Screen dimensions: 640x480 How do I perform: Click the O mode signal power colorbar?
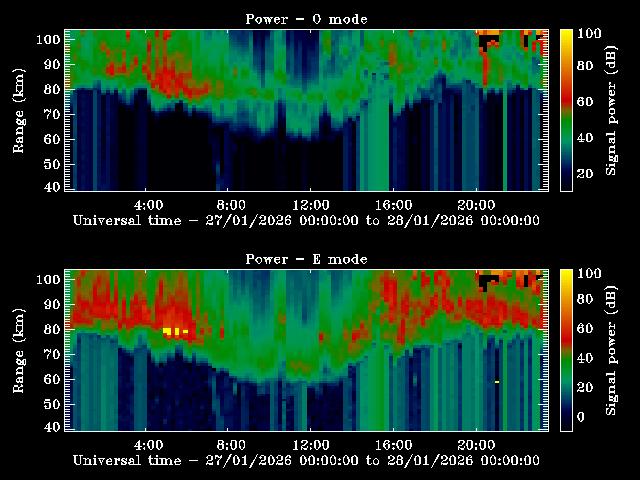pyautogui.click(x=566, y=109)
